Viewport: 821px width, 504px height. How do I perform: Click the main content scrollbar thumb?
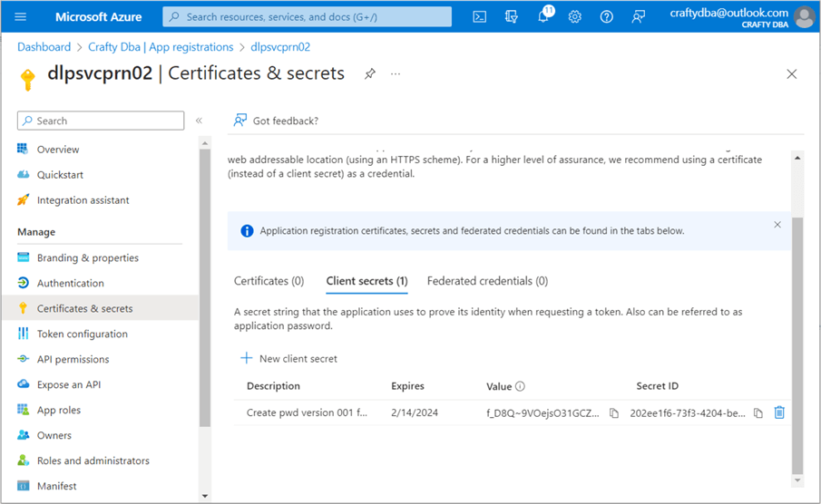click(797, 345)
